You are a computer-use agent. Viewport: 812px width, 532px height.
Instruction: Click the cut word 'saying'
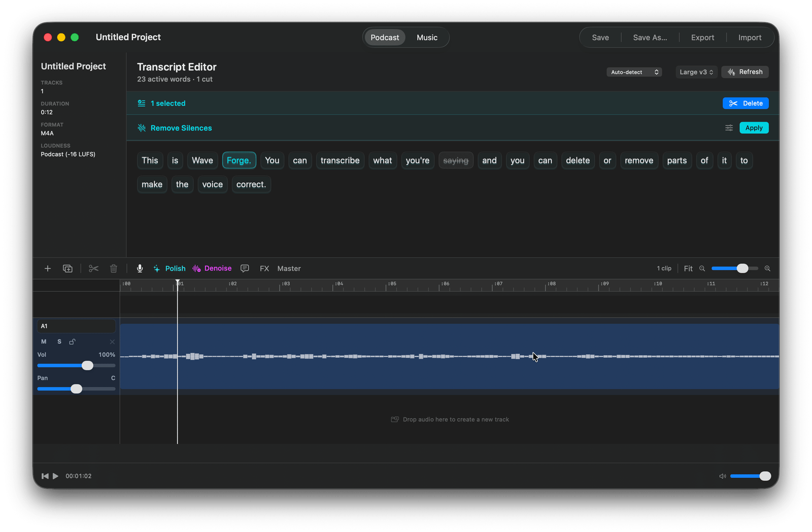456,160
